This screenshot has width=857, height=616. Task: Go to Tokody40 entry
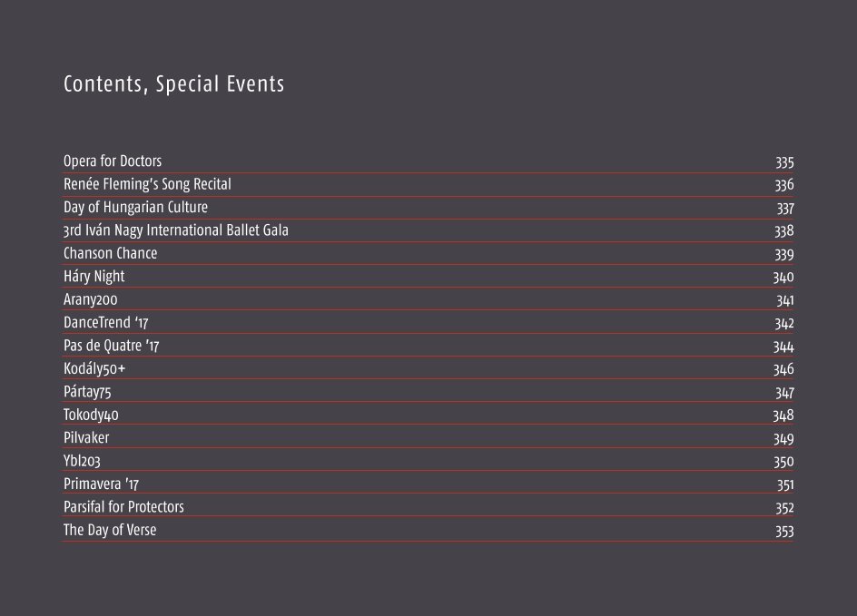(91, 416)
